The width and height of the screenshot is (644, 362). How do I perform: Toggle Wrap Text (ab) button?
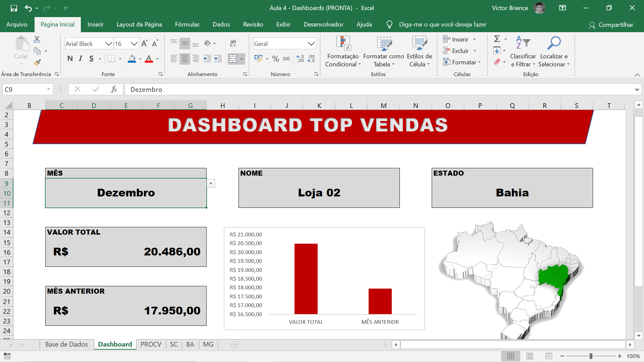(233, 43)
